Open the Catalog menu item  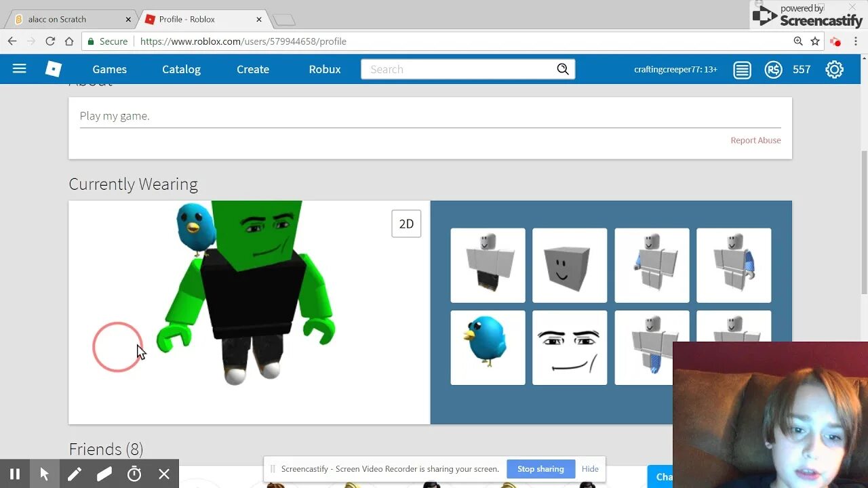pos(181,69)
